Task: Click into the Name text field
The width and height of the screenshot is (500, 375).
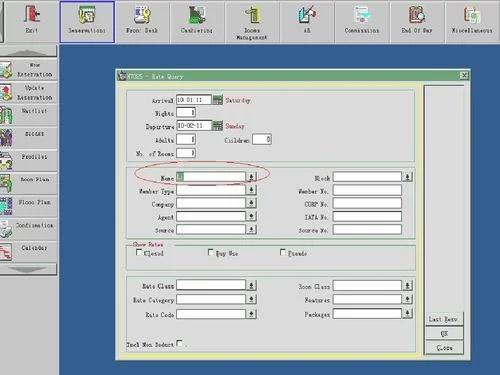Action: (x=211, y=177)
